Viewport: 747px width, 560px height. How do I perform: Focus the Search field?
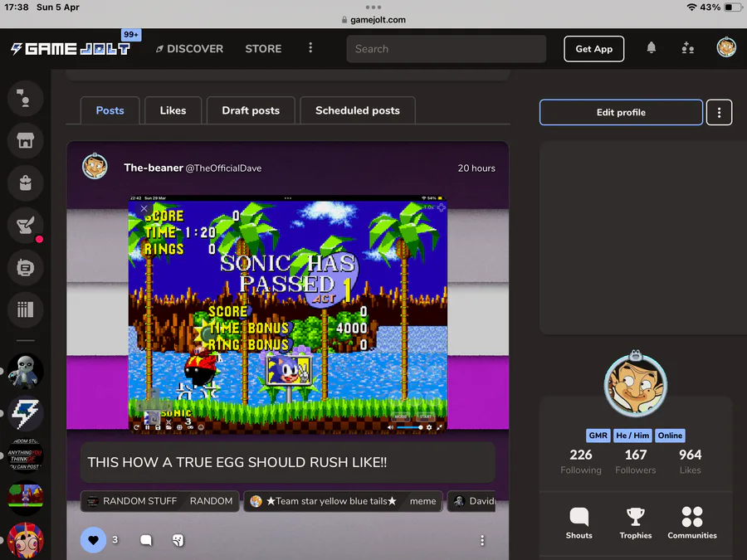point(446,49)
